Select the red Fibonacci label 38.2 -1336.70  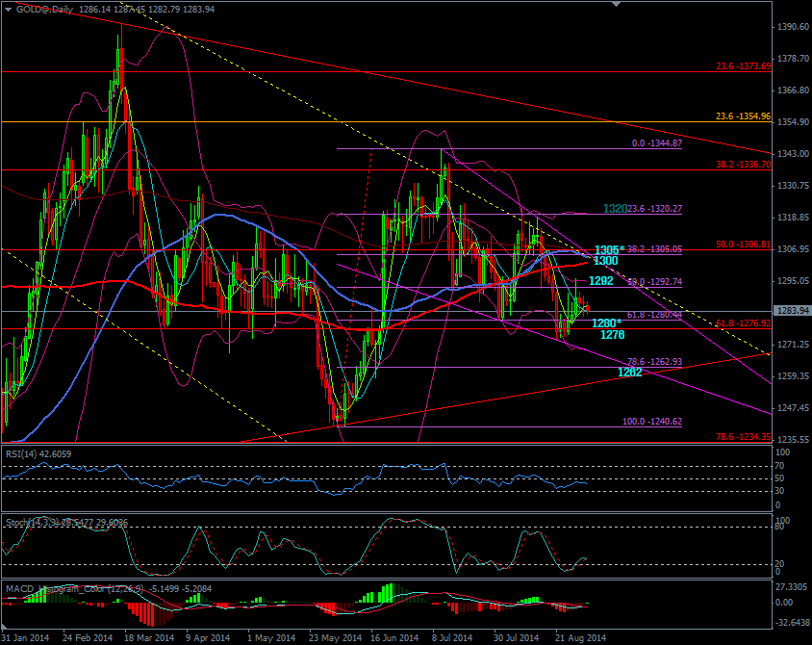click(743, 165)
